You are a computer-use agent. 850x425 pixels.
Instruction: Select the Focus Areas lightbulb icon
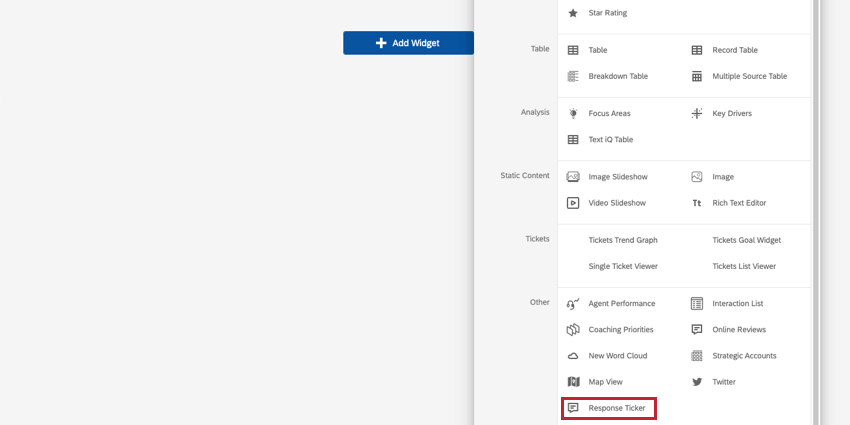point(573,114)
